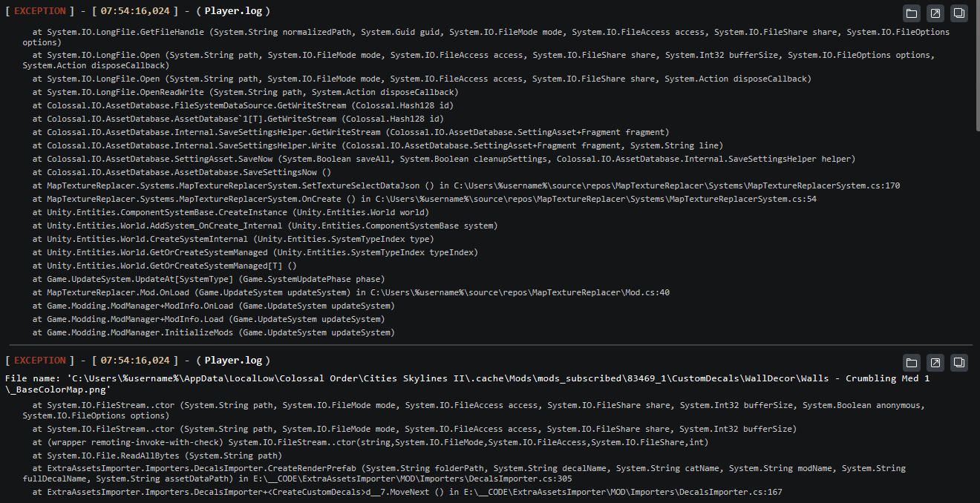Copy the first exception using copy icon
The width and height of the screenshot is (980, 503).
(959, 13)
